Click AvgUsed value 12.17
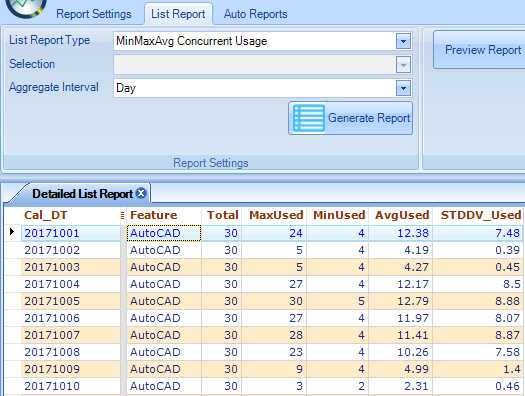525x396 pixels. pyautogui.click(x=400, y=284)
